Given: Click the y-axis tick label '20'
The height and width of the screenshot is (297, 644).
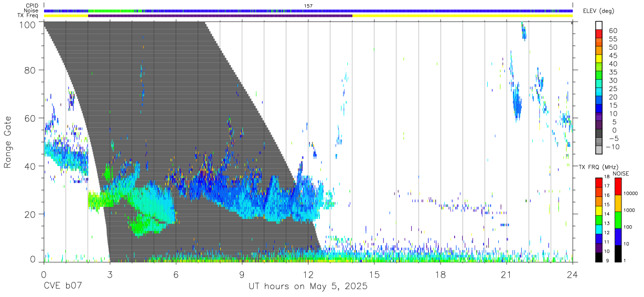Looking at the screenshot, I should (x=31, y=214).
